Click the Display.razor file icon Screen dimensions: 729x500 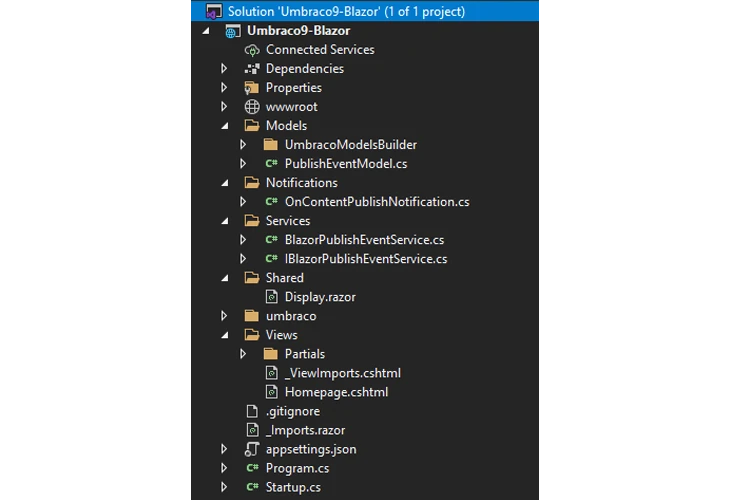(272, 297)
